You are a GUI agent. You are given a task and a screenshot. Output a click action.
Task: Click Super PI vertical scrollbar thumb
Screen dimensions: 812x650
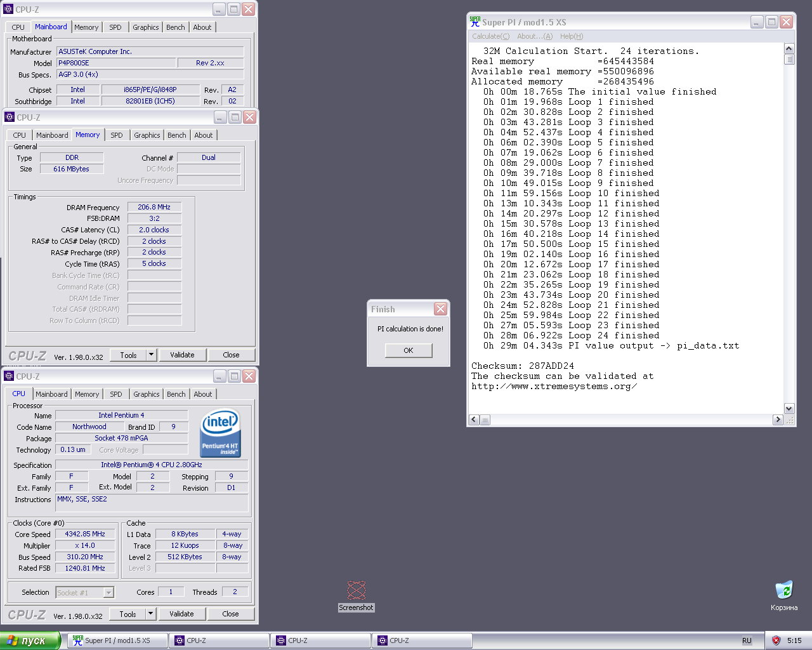tap(789, 60)
